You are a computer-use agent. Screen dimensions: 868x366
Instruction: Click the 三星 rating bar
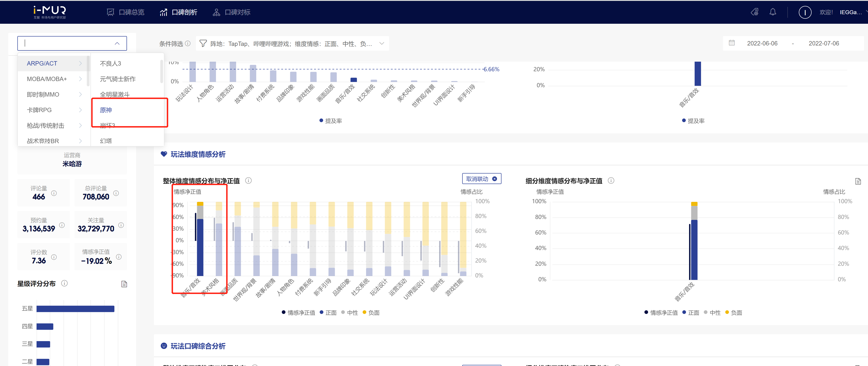click(43, 345)
